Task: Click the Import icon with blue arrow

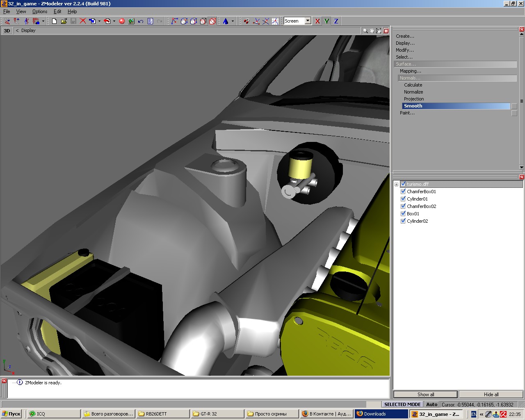Action: pos(92,21)
